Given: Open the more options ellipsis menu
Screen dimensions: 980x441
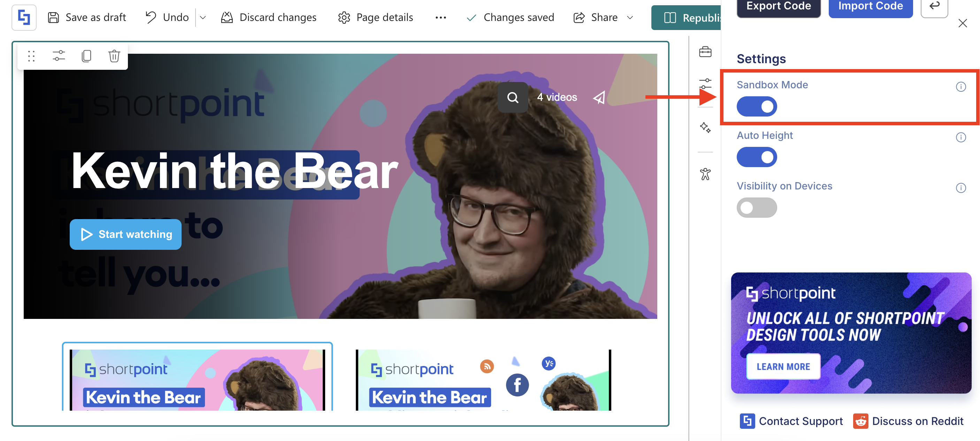Looking at the screenshot, I should tap(441, 17).
